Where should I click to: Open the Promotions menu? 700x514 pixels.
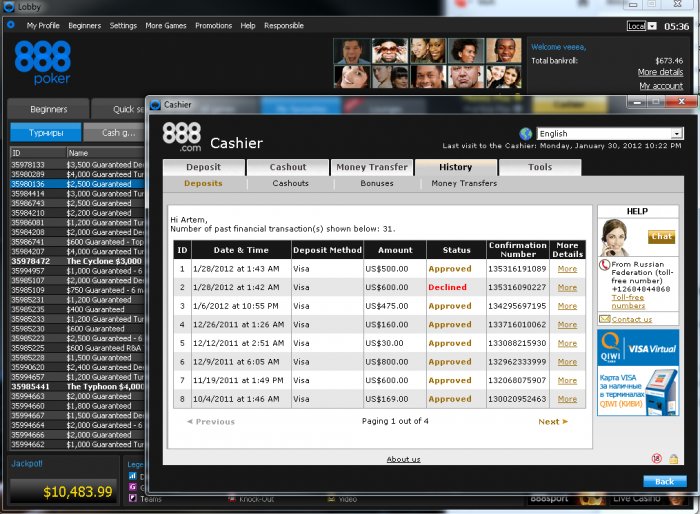(213, 25)
